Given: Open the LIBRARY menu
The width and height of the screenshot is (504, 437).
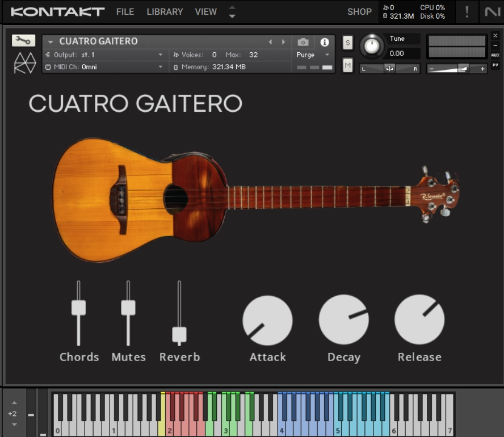Looking at the screenshot, I should 164,11.
